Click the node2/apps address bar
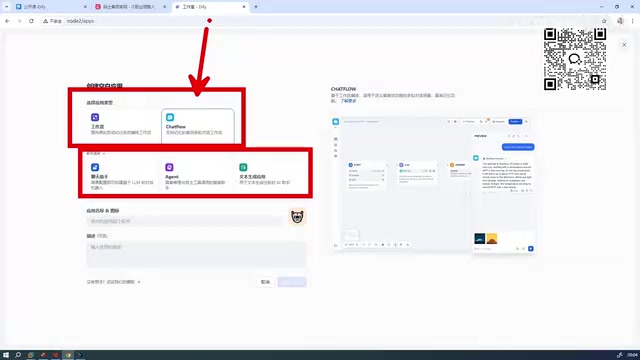 (80, 21)
